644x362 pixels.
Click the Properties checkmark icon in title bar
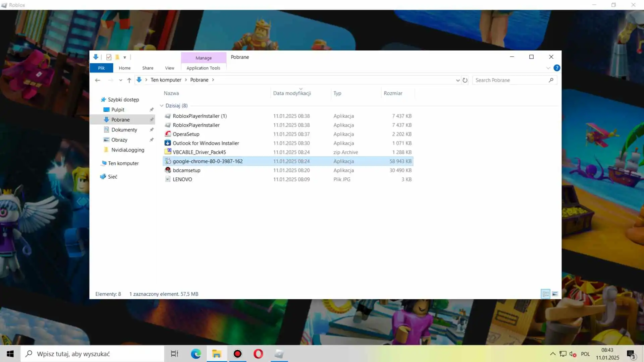[x=109, y=57]
